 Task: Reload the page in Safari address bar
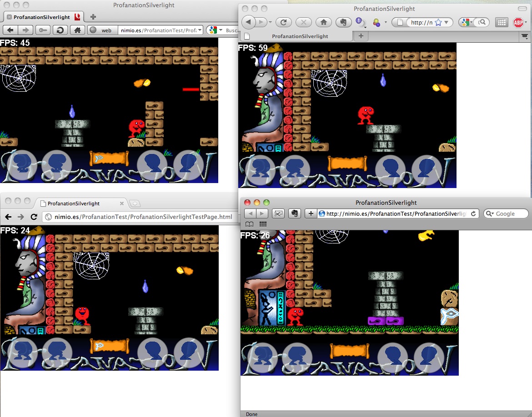click(x=473, y=213)
